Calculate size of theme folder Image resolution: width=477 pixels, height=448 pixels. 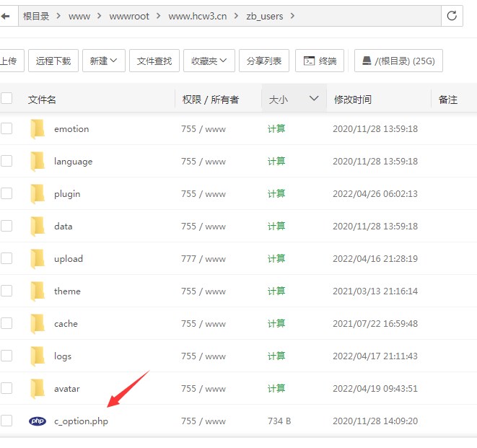click(x=276, y=291)
